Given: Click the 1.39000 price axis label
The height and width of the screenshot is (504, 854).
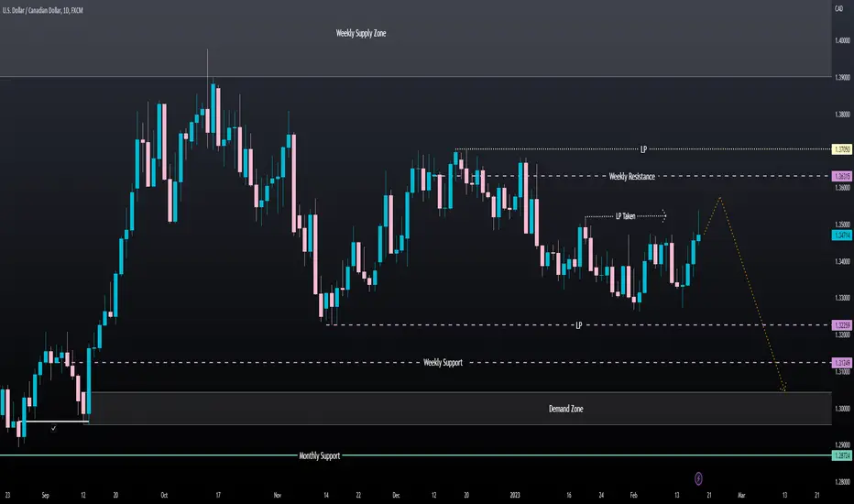Looking at the screenshot, I should point(843,77).
